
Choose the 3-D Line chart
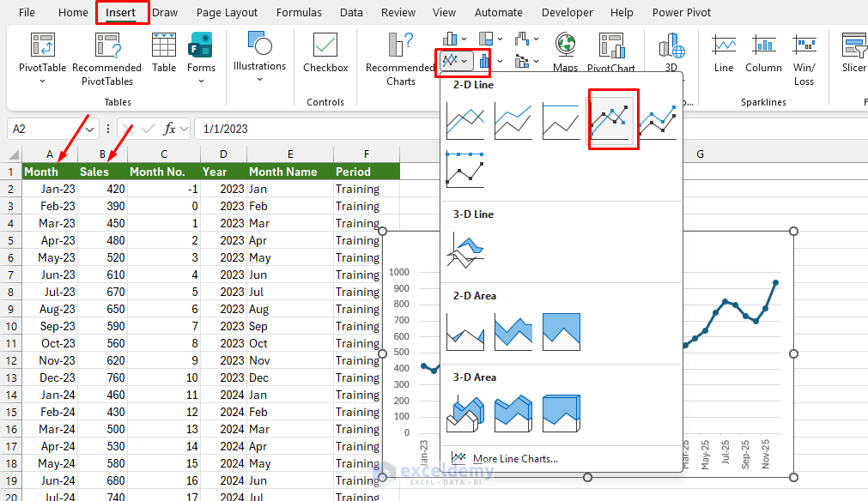point(465,250)
